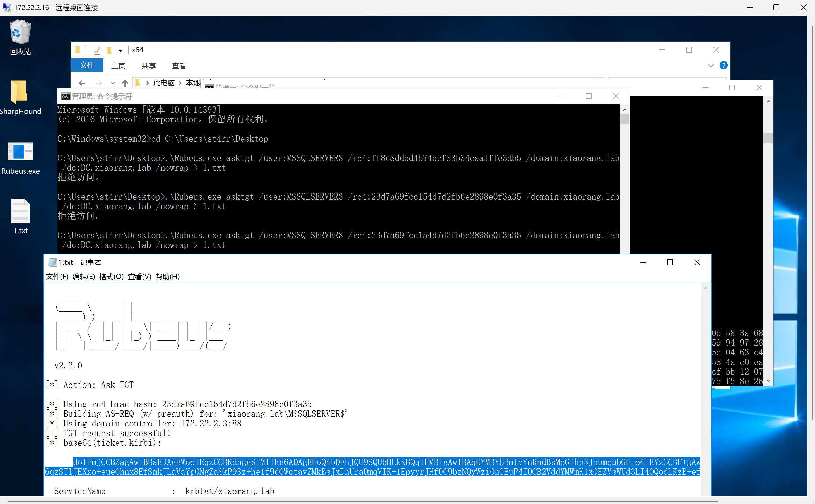Minimize the 1.txt Notepad window

(x=643, y=262)
